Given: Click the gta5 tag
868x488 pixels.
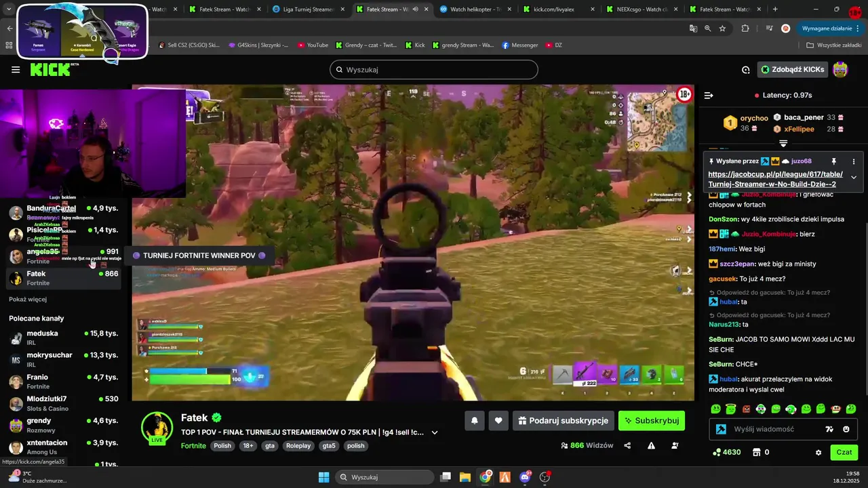Looking at the screenshot, I should (329, 446).
